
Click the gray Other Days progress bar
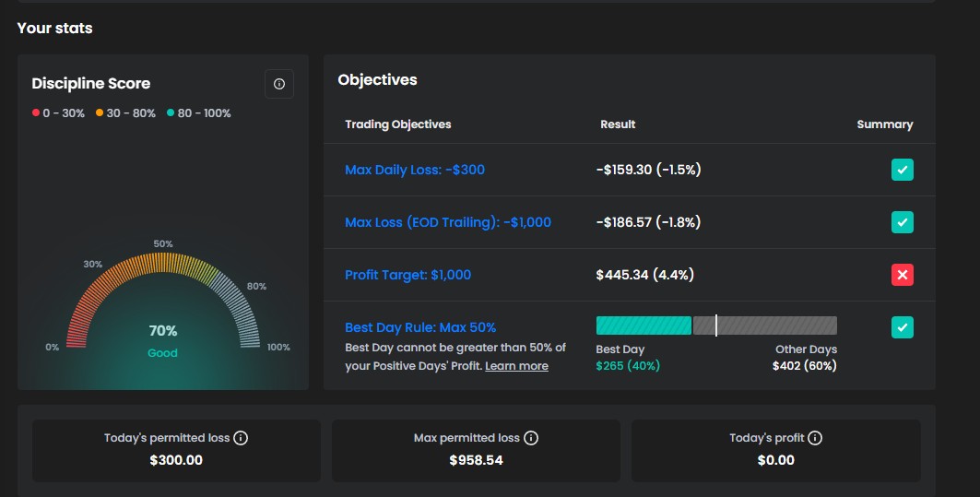click(765, 325)
